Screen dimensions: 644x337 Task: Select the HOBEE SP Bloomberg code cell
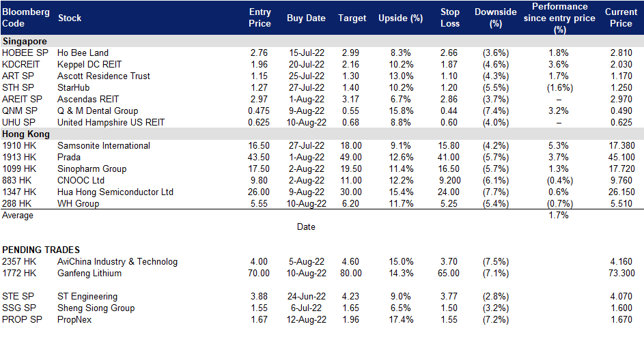25,53
